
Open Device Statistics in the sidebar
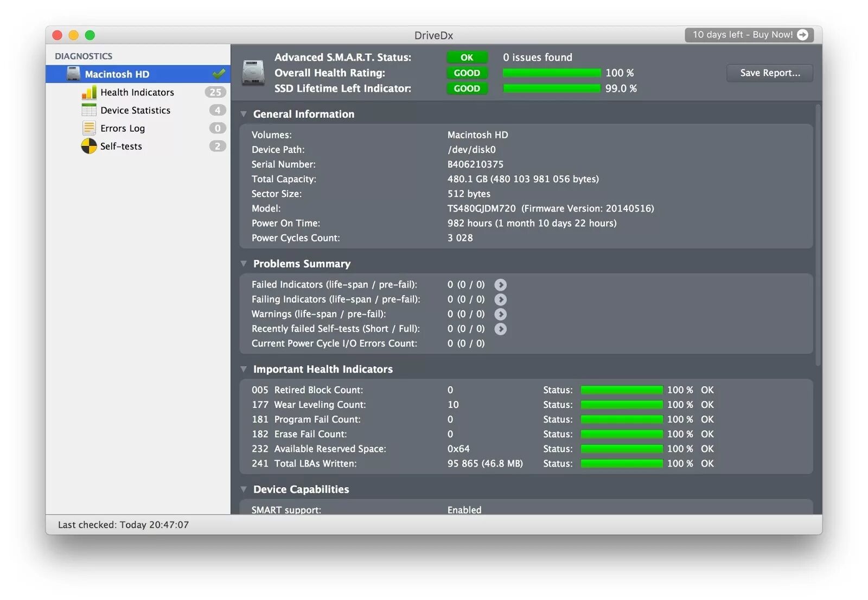pos(138,110)
